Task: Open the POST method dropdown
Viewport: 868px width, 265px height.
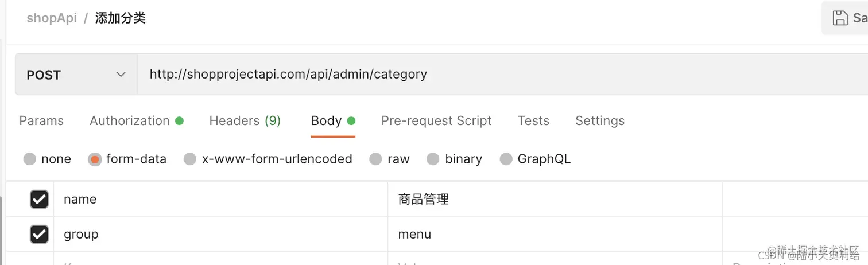Action: click(76, 75)
